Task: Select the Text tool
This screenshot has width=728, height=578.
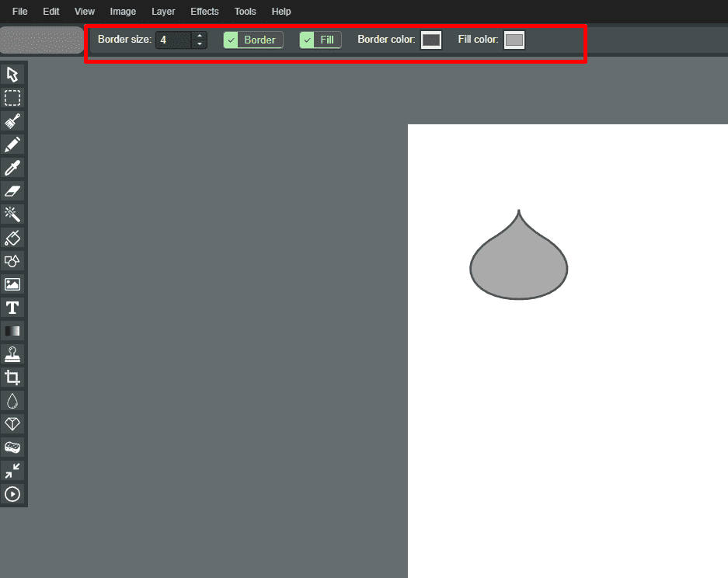Action: click(x=12, y=308)
